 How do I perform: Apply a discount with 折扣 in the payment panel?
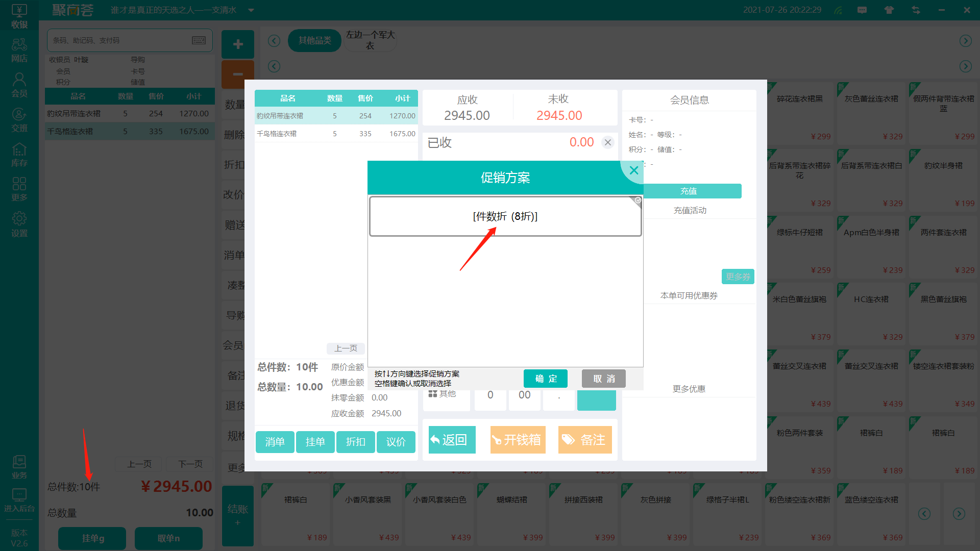pyautogui.click(x=355, y=442)
